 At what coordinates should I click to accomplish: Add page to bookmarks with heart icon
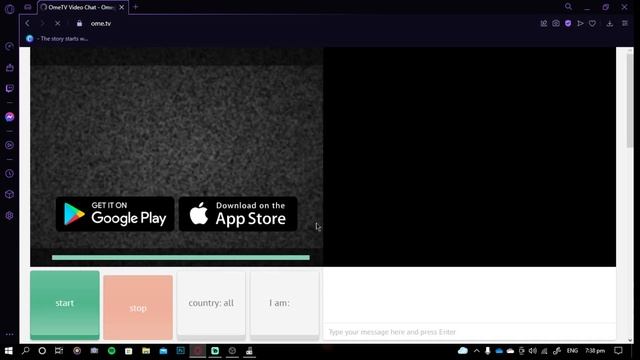592,24
